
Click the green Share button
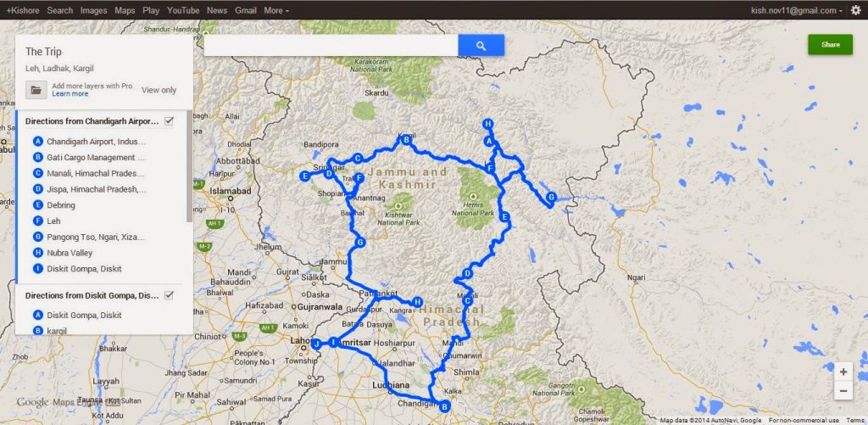[831, 45]
